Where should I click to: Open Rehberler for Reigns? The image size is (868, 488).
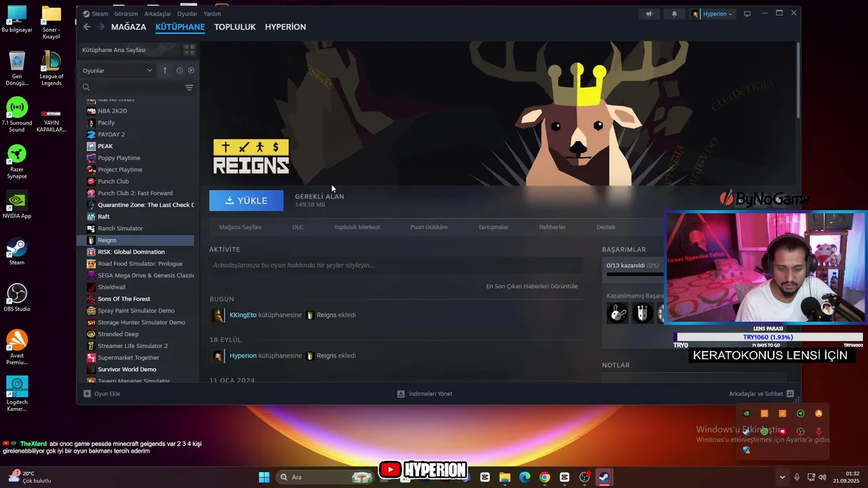pos(552,227)
